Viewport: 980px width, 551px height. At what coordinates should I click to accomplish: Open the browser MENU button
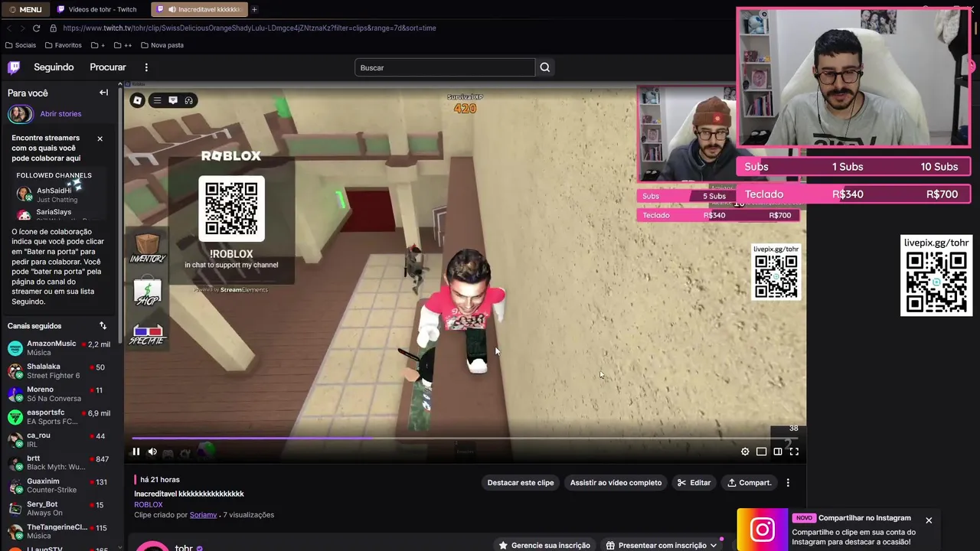(x=25, y=9)
